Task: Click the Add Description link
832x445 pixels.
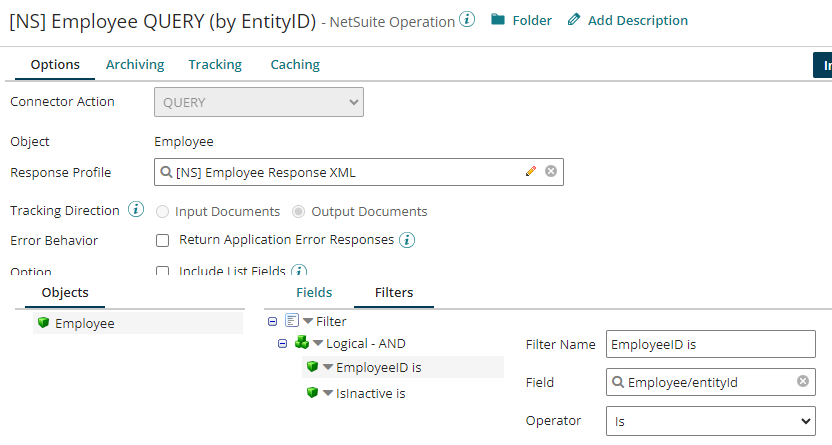Action: pos(627,20)
